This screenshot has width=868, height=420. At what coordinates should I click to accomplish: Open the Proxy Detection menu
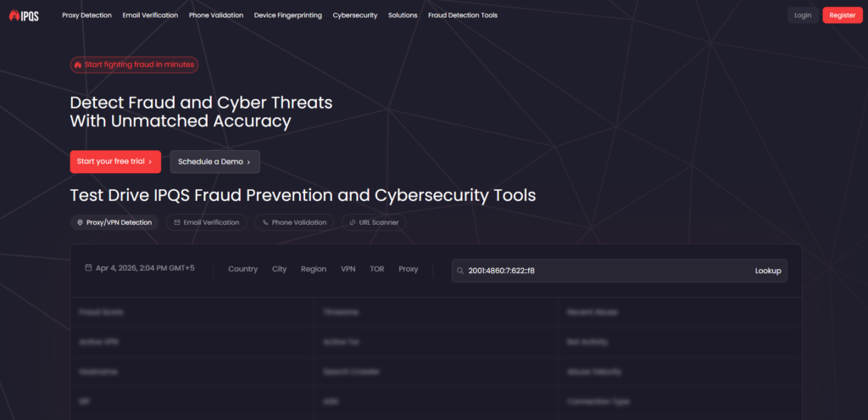pyautogui.click(x=86, y=15)
